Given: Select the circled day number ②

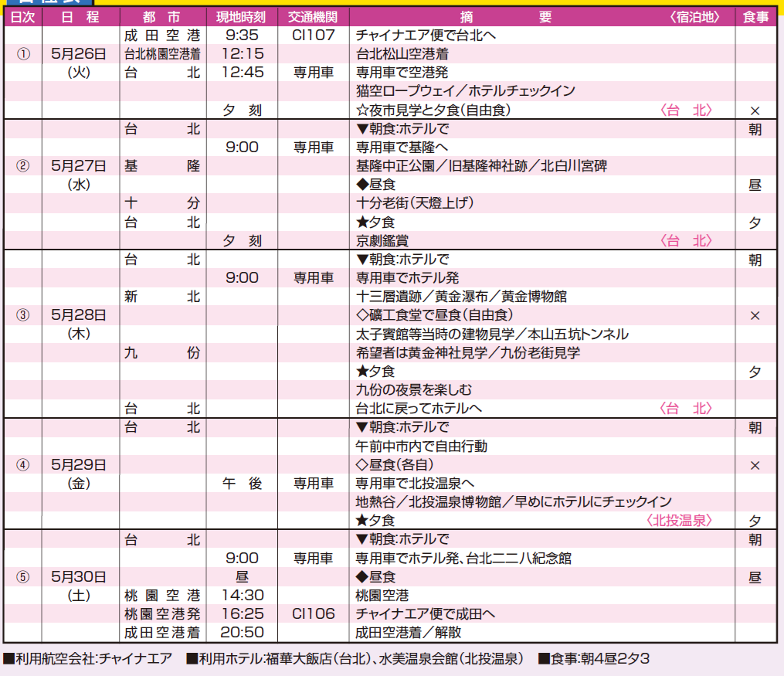Looking at the screenshot, I should 23,166.
